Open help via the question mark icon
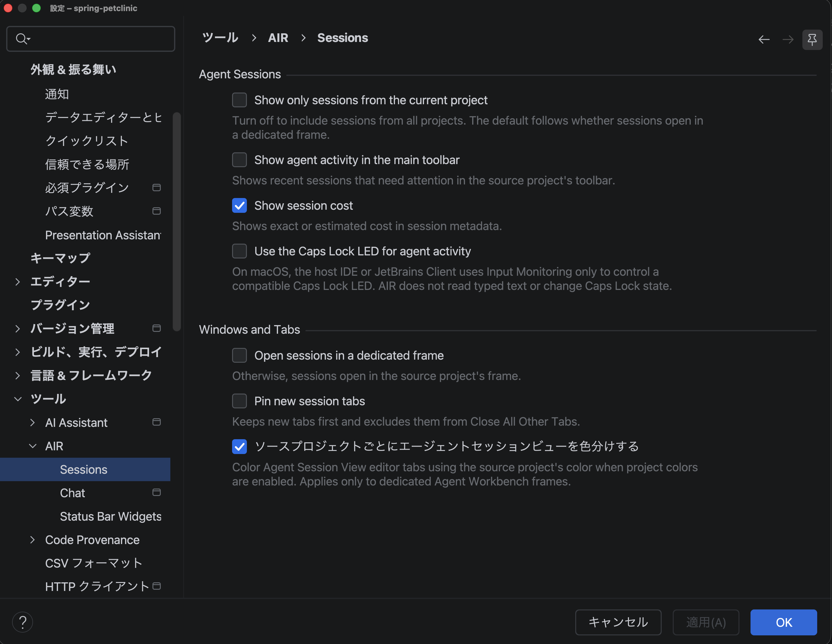832x644 pixels. pos(23,622)
